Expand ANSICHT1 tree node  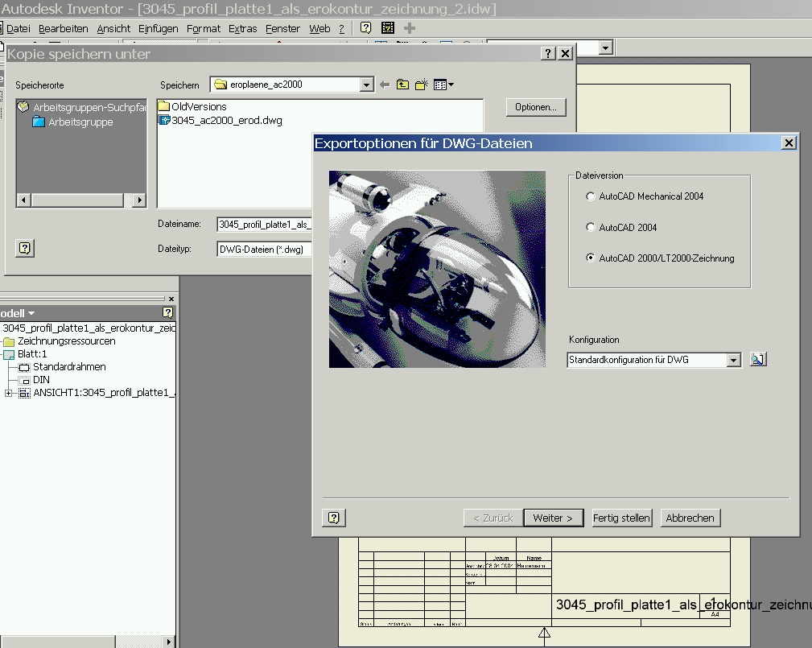coord(8,393)
